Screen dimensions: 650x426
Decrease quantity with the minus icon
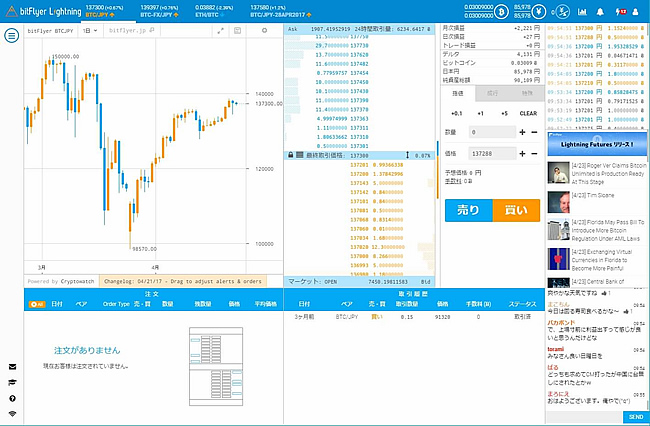tap(534, 132)
